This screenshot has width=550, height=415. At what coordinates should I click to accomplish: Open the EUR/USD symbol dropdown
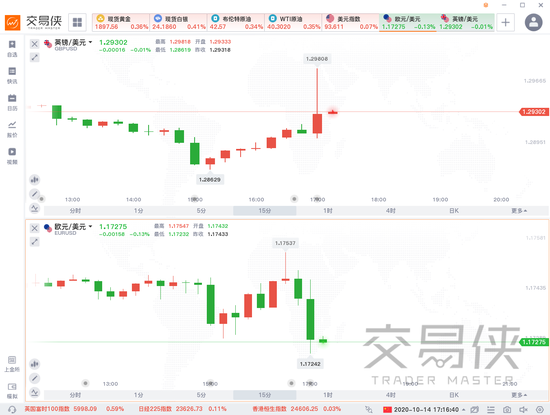point(90,226)
